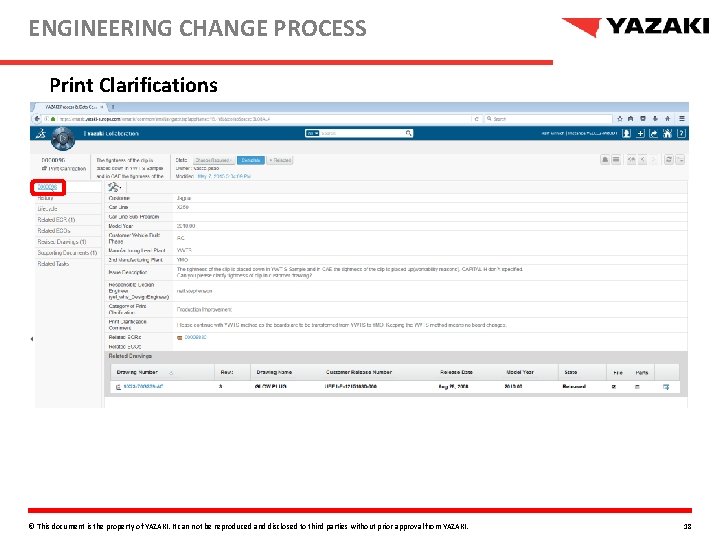The width and height of the screenshot is (720, 540).
Task: Click the highlighted number link in left menu
Action: click(47, 187)
